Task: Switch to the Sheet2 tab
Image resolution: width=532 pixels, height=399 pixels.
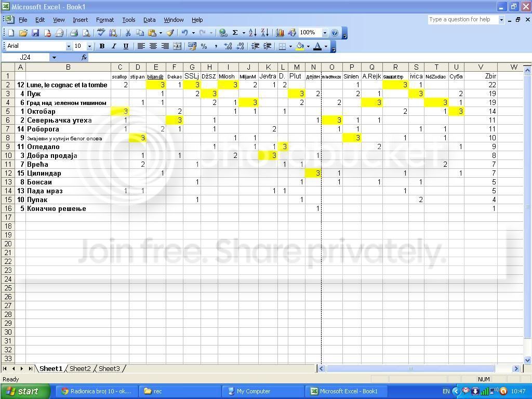Action: 80,369
